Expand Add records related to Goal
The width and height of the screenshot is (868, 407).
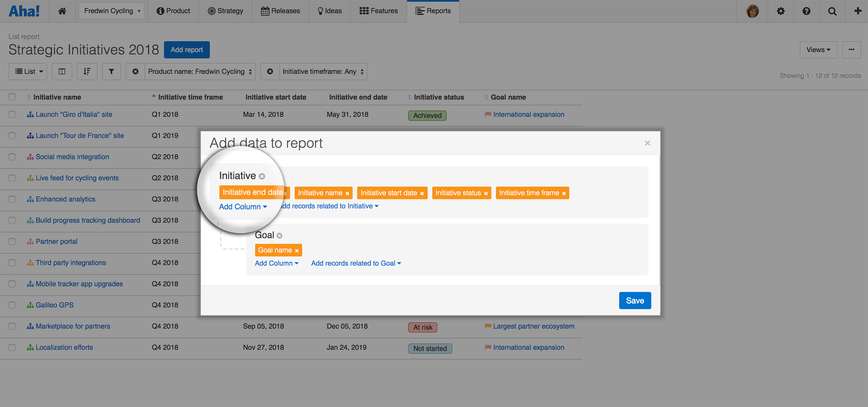tap(356, 263)
